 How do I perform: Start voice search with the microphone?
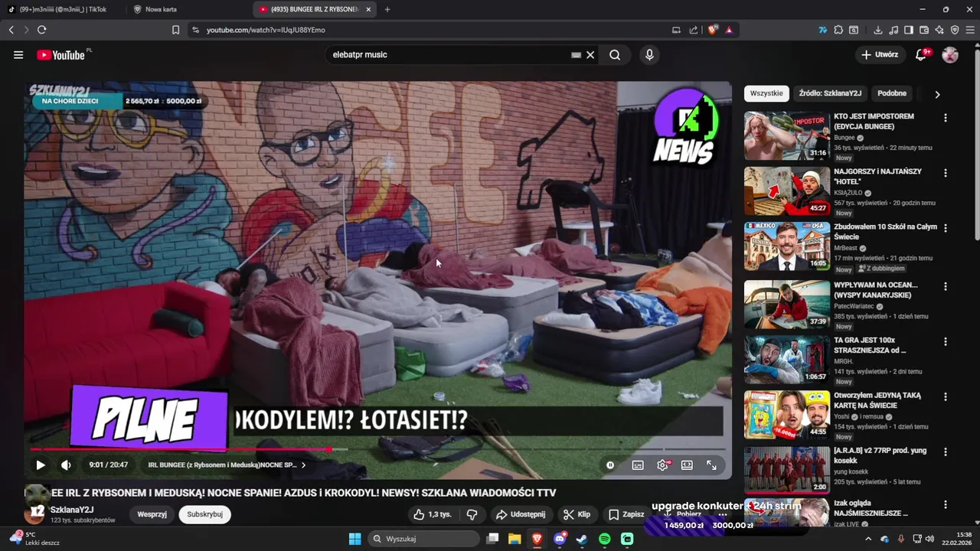pyautogui.click(x=649, y=55)
